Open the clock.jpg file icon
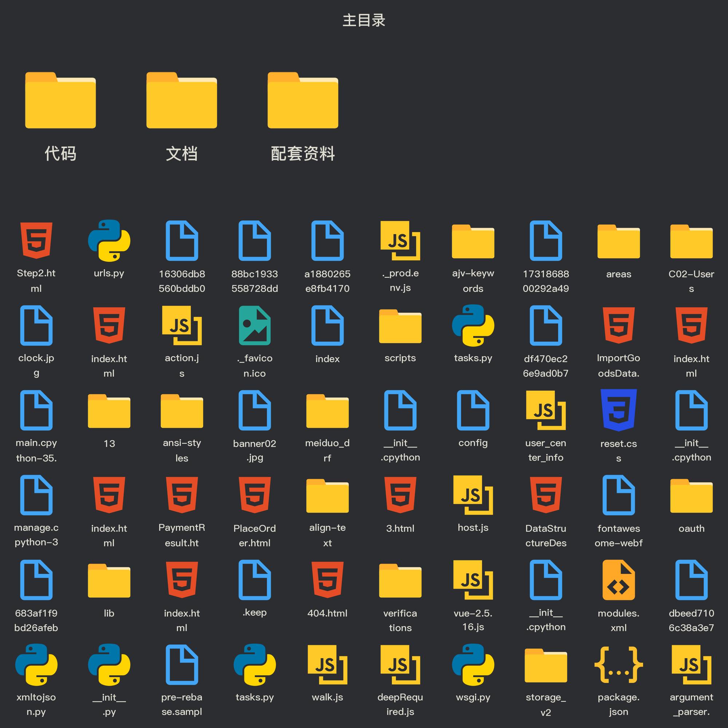 tap(36, 325)
